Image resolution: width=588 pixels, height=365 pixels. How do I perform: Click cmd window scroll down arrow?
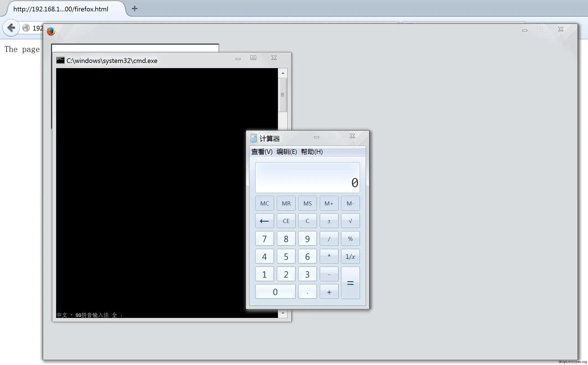283,313
